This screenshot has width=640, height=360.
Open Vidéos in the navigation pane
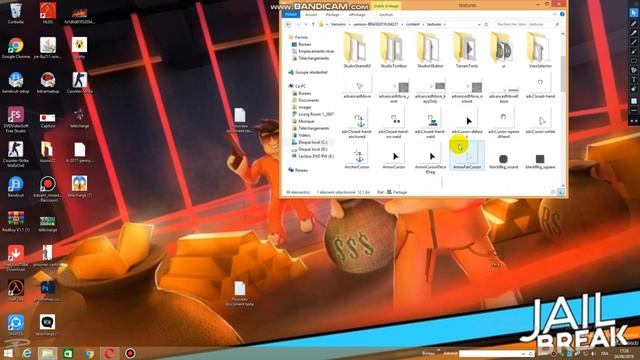[x=301, y=135]
